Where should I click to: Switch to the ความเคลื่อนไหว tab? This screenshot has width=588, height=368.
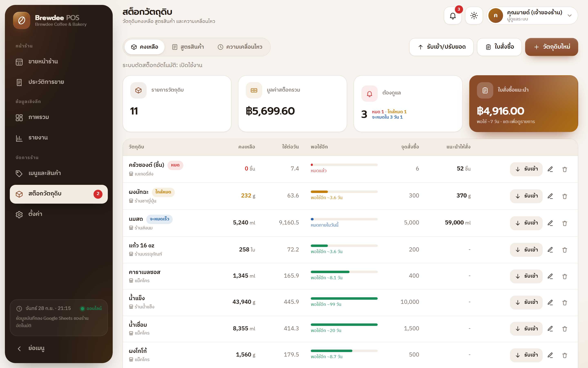[x=240, y=47]
